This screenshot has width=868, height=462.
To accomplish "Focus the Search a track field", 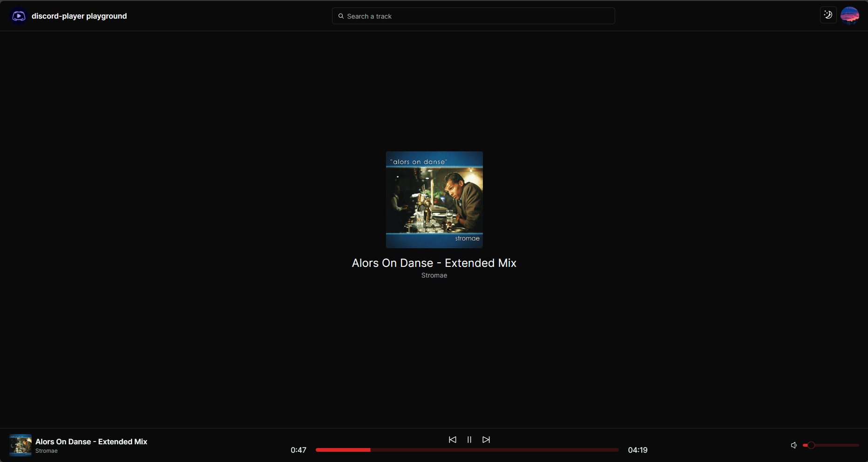I will 473,16.
